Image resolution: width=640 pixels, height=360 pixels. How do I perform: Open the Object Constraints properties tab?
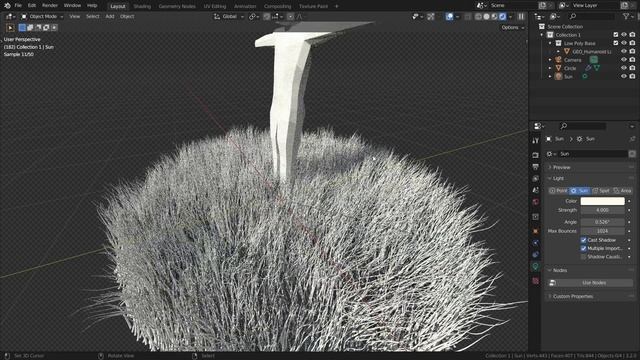536,255
